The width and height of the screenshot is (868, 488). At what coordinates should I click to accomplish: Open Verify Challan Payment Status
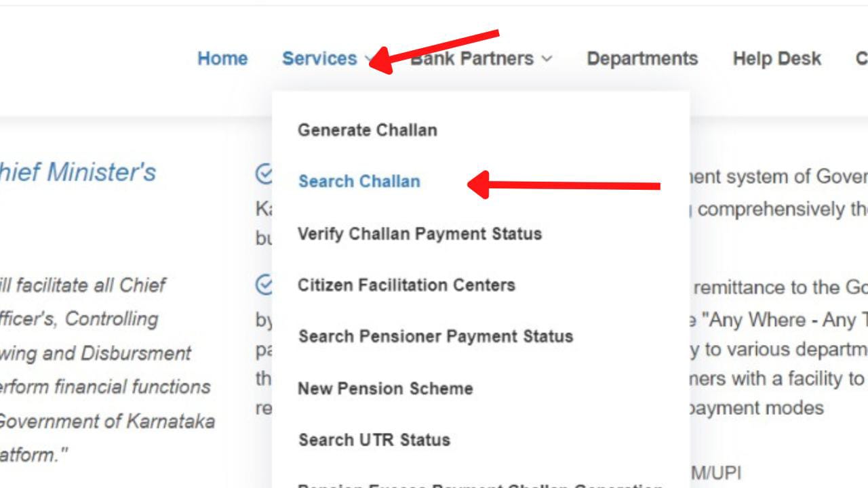coord(419,234)
